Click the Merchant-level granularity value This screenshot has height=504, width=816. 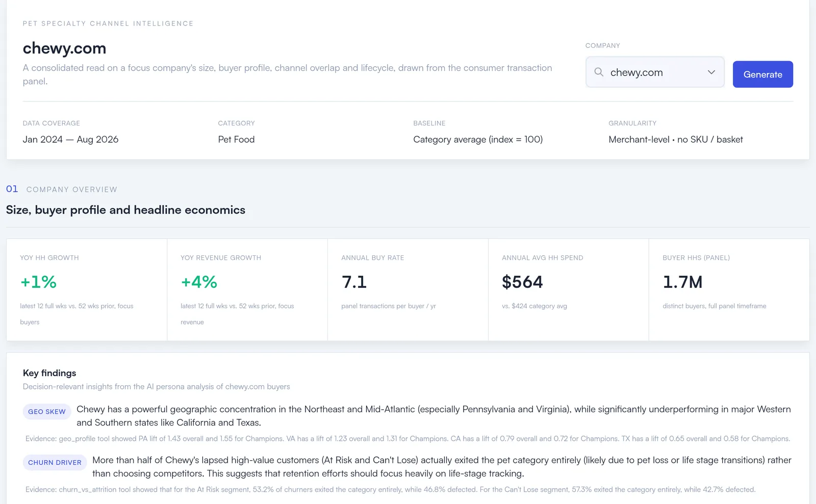tap(676, 139)
